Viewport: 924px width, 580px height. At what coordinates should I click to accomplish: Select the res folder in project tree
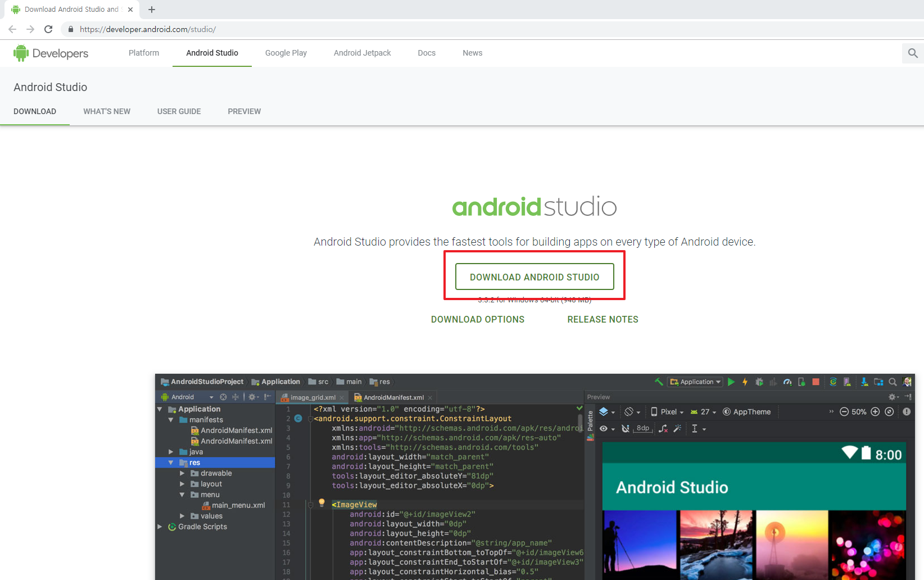[215, 463]
